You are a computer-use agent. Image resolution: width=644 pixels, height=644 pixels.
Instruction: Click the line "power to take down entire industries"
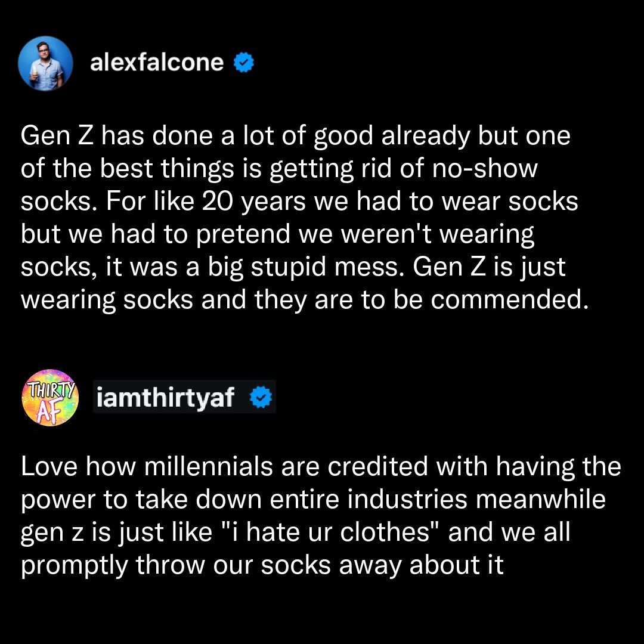pyautogui.click(x=313, y=500)
